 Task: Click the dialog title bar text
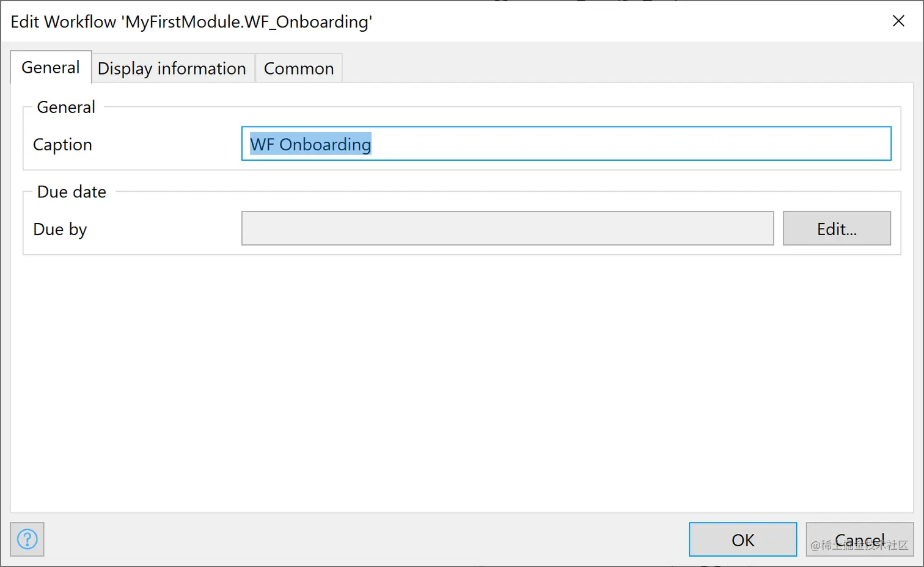pyautogui.click(x=191, y=22)
